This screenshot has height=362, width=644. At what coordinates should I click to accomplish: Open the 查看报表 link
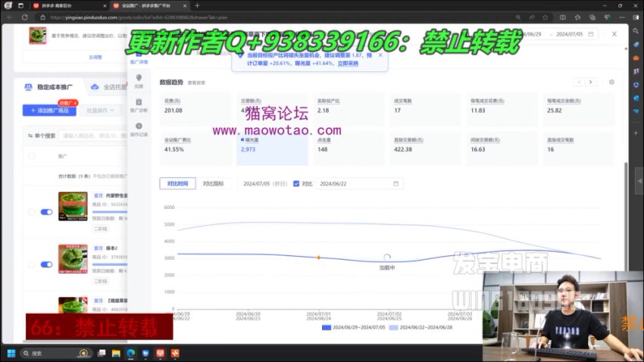pos(196,83)
